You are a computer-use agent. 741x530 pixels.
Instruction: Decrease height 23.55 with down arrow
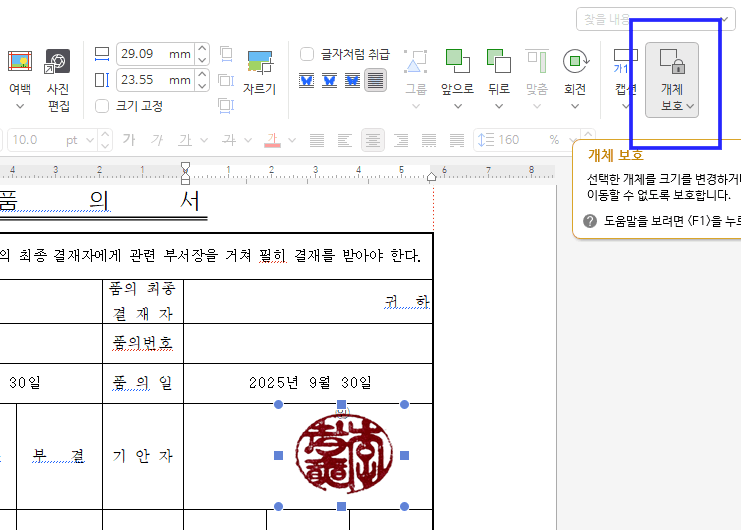202,86
